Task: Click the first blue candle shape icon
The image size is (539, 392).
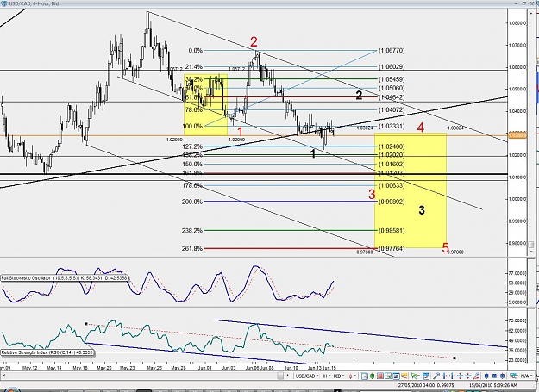Action: click(x=486, y=376)
